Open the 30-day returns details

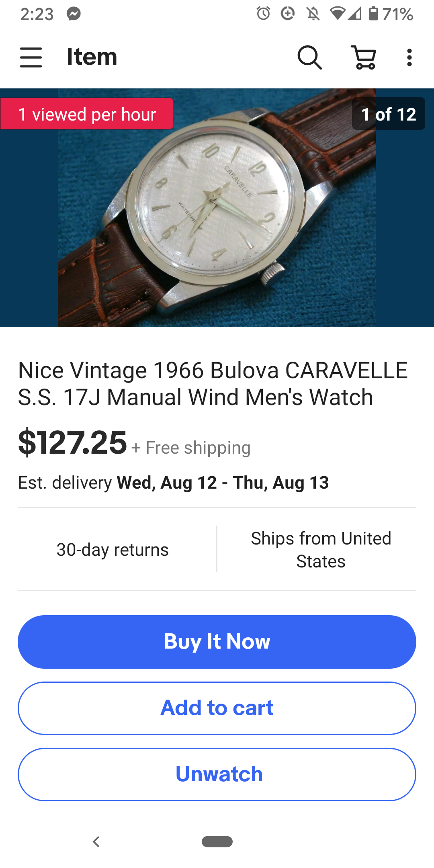(113, 549)
